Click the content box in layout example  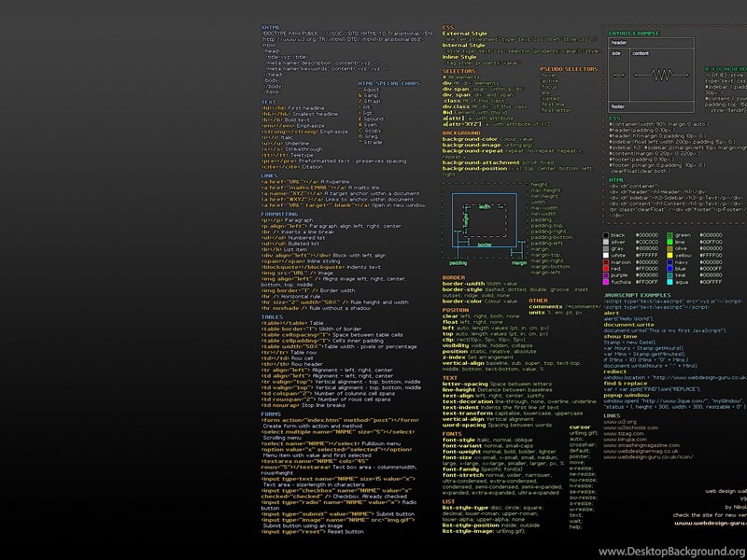coord(662,75)
